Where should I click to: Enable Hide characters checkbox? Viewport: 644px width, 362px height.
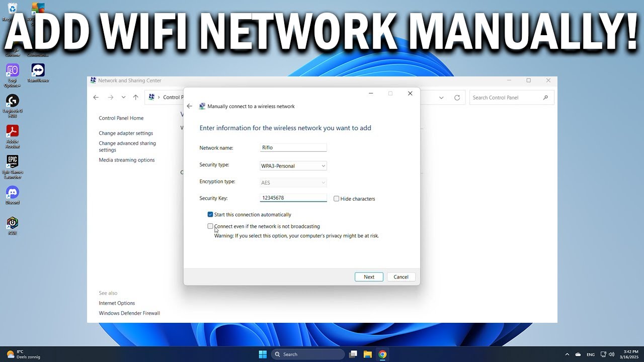click(x=336, y=199)
